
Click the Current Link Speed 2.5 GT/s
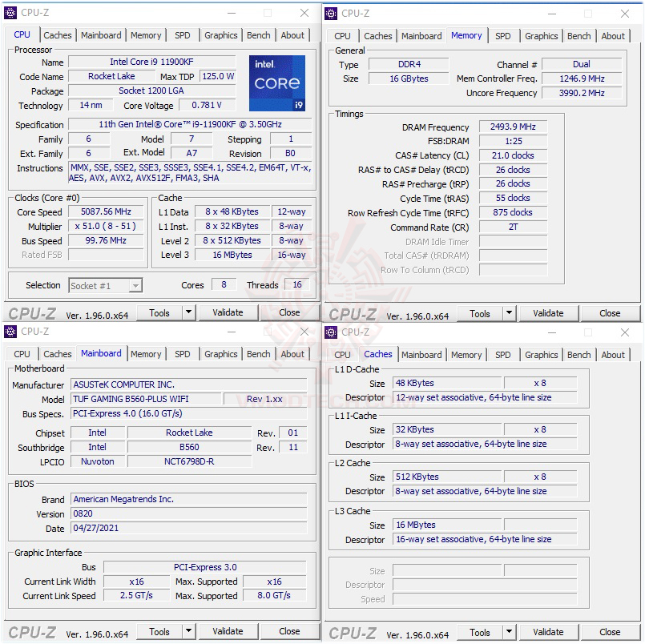click(x=136, y=595)
